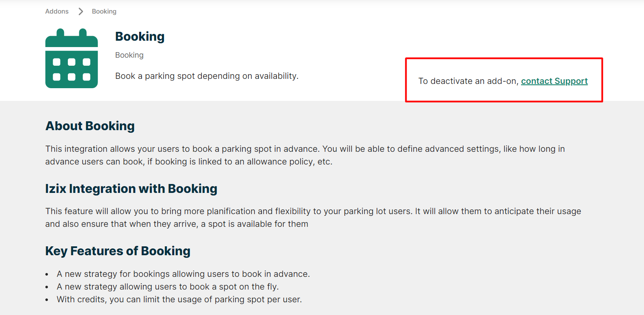Image resolution: width=644 pixels, height=315 pixels.
Task: Click the second bullet point dot
Action: click(x=47, y=287)
